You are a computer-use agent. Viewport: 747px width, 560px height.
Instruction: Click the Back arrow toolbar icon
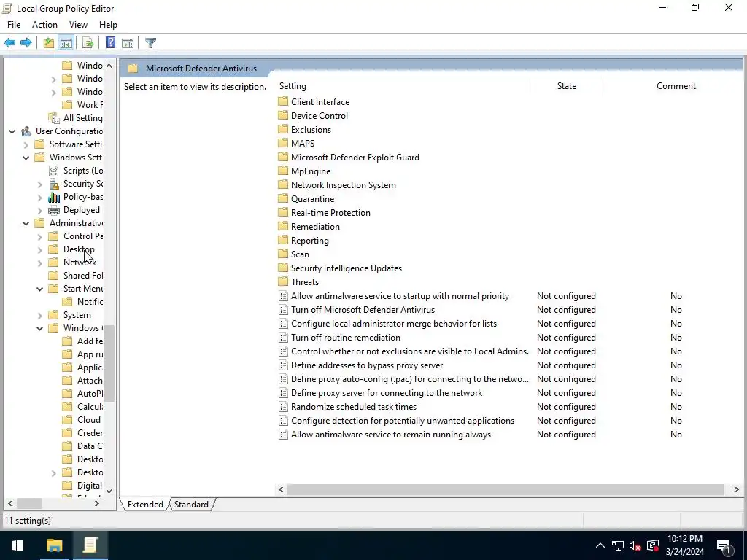click(x=9, y=43)
